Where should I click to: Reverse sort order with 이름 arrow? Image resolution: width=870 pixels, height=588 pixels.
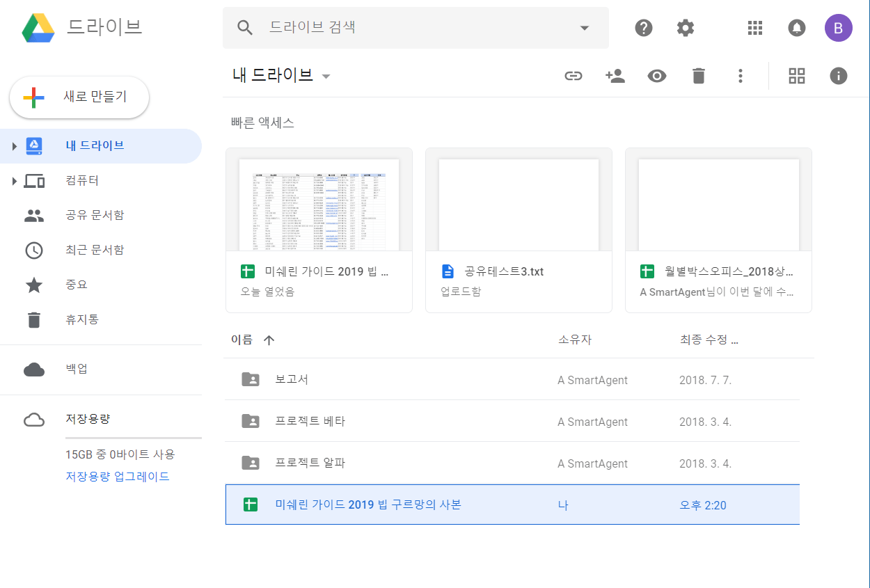pyautogui.click(x=269, y=340)
